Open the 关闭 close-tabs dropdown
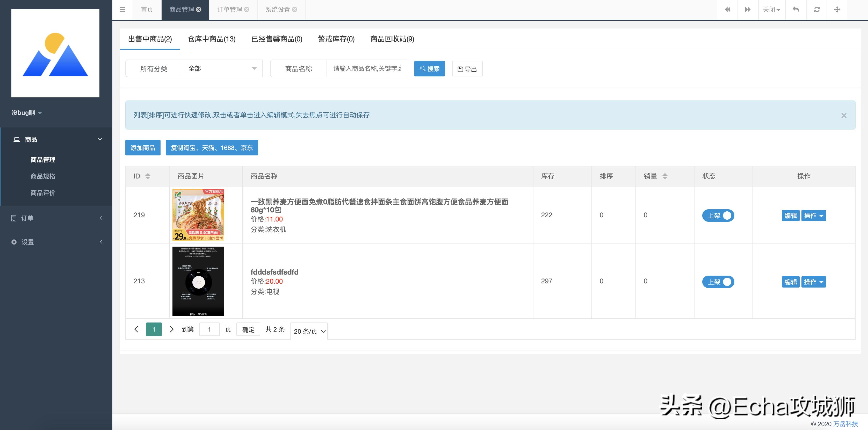The width and height of the screenshot is (868, 430). tap(771, 9)
